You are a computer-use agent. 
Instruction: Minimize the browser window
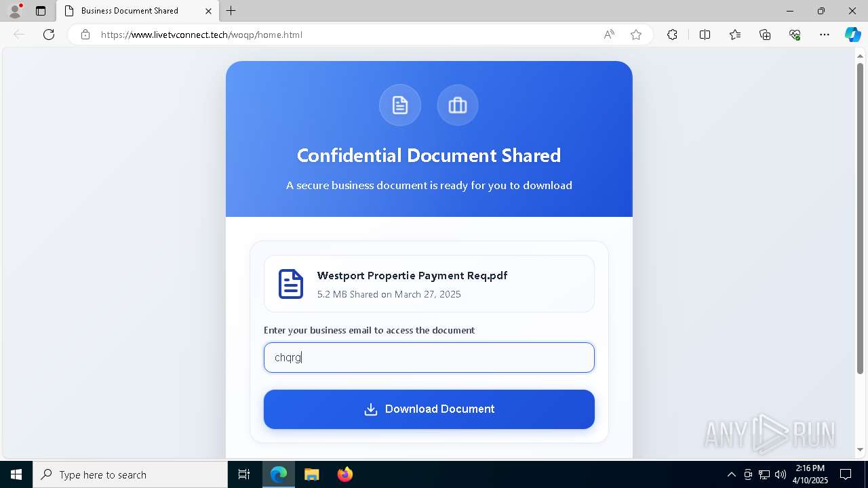(790, 11)
